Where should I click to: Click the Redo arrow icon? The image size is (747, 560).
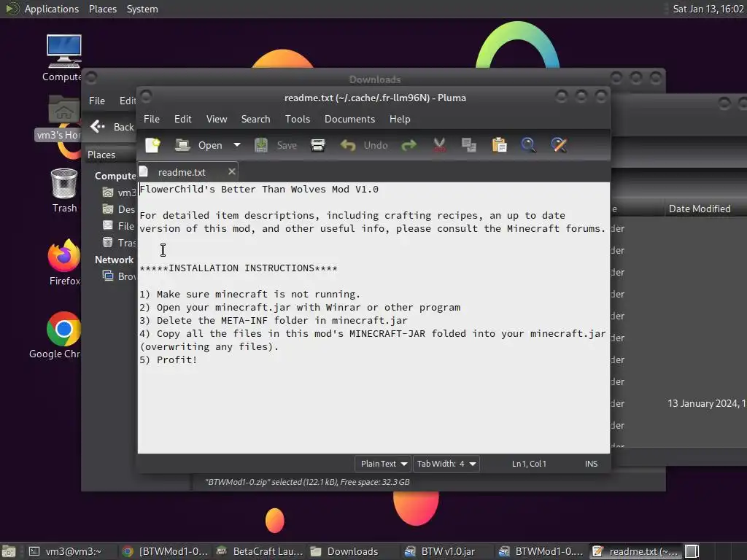coord(409,145)
